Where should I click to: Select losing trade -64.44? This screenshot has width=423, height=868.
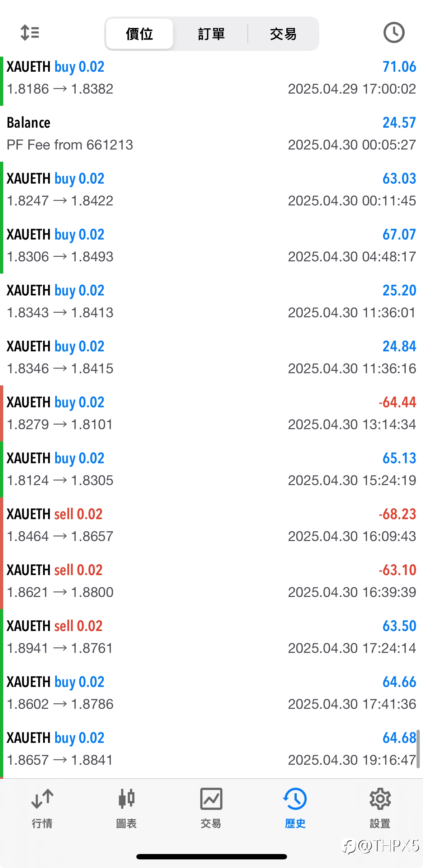(211, 413)
